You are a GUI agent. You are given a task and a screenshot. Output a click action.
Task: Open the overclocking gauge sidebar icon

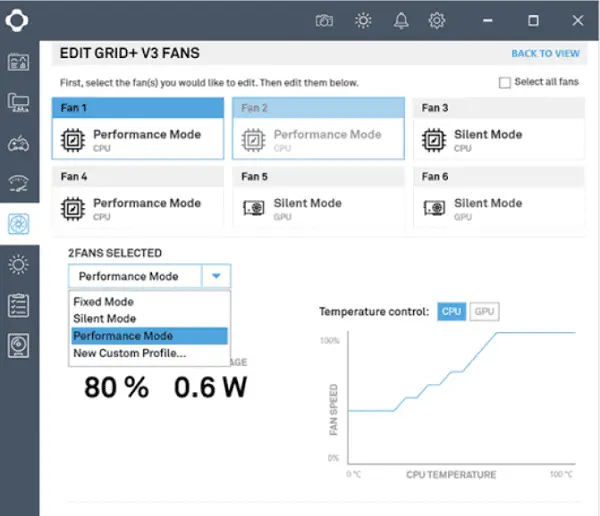[x=18, y=183]
